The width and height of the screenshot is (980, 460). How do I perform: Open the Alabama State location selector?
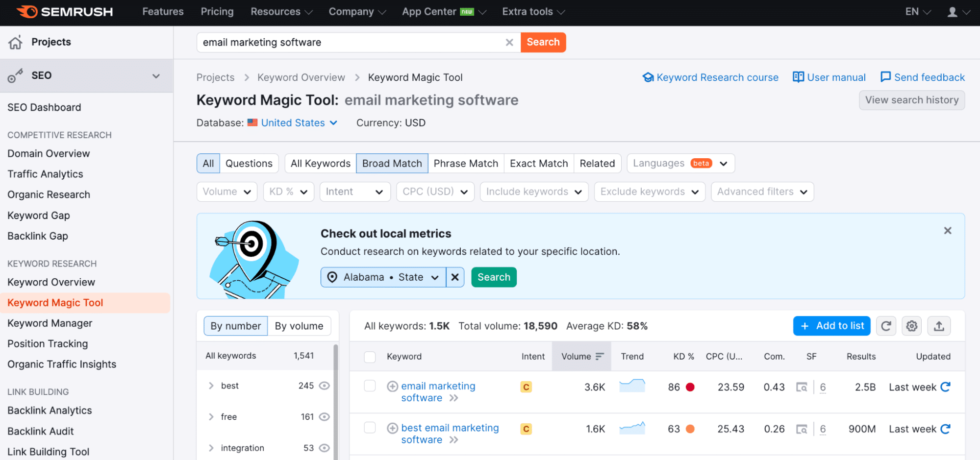click(383, 277)
